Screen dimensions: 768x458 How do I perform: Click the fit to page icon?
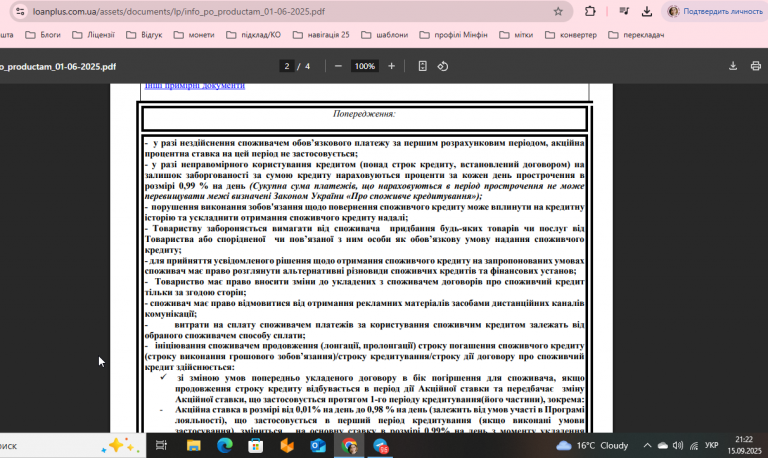tap(422, 66)
